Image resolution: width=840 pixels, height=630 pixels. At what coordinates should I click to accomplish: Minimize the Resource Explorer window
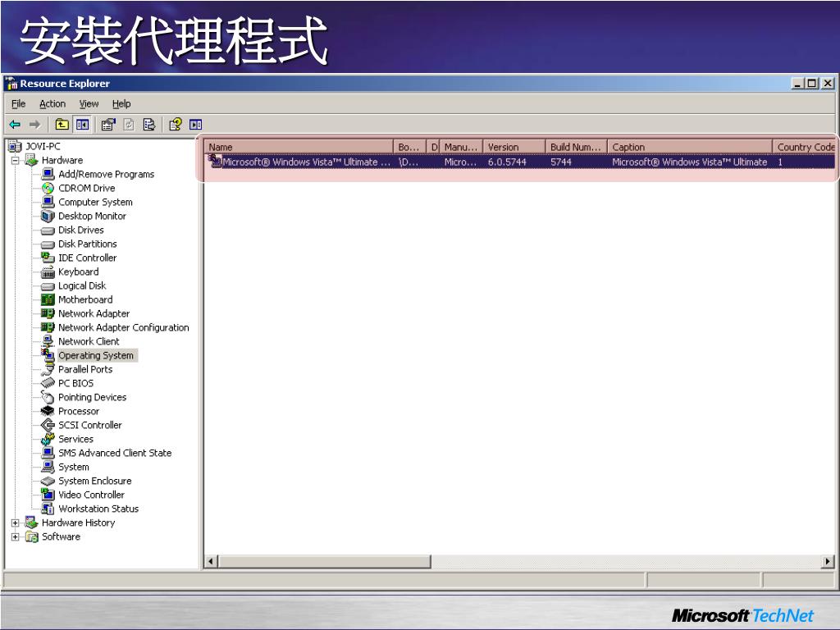tap(797, 83)
